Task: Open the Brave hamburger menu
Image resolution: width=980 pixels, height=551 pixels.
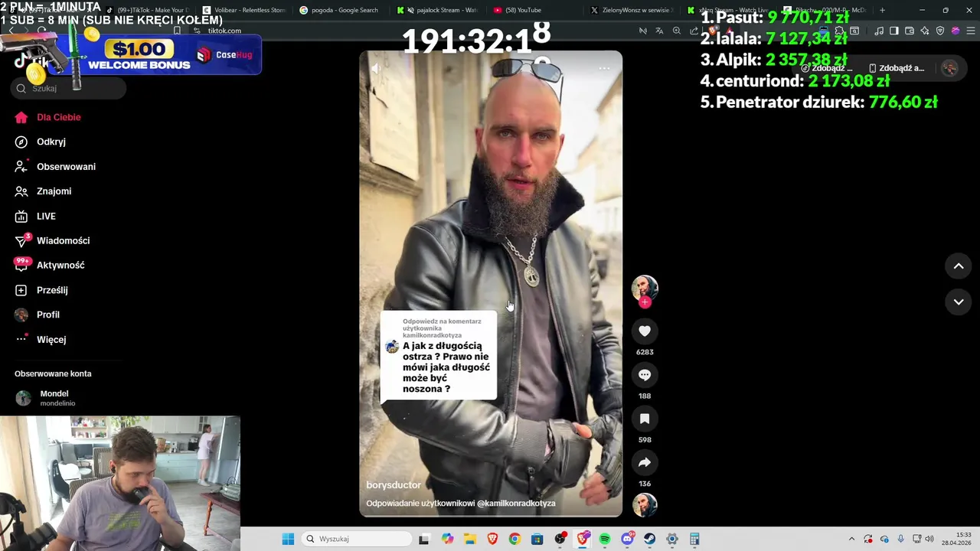Action: click(969, 31)
